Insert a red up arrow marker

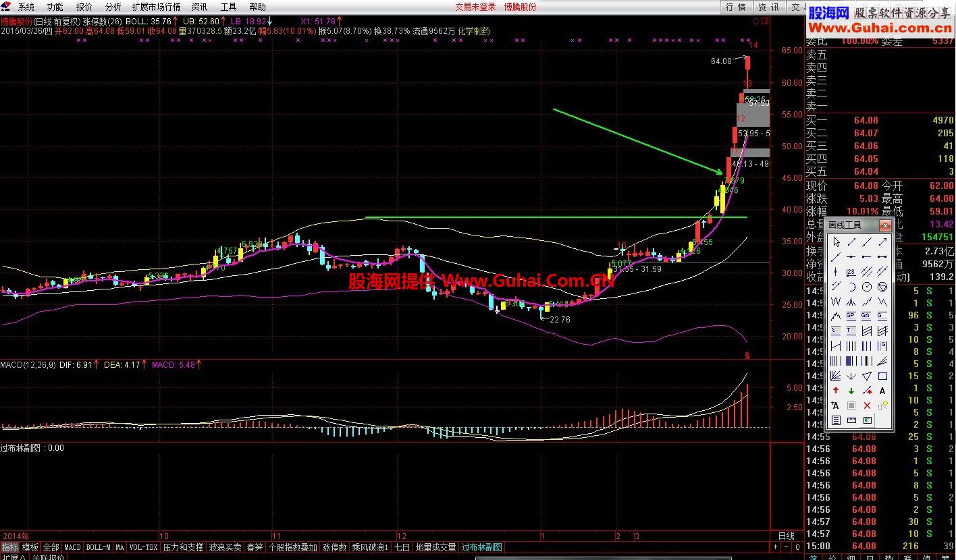coord(836,391)
